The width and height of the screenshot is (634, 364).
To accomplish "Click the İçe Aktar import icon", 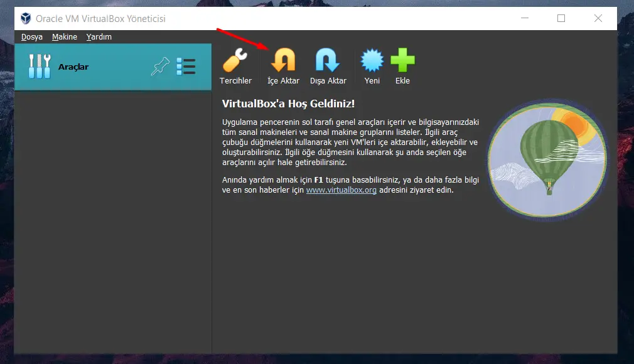I will [283, 62].
